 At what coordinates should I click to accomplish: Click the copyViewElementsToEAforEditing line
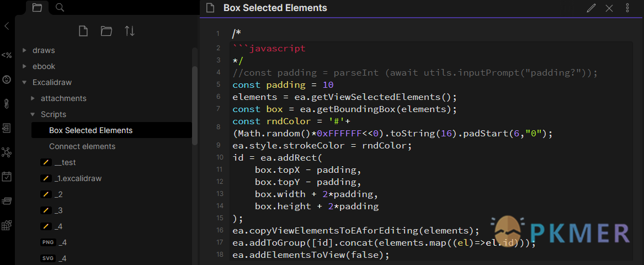[356, 230]
